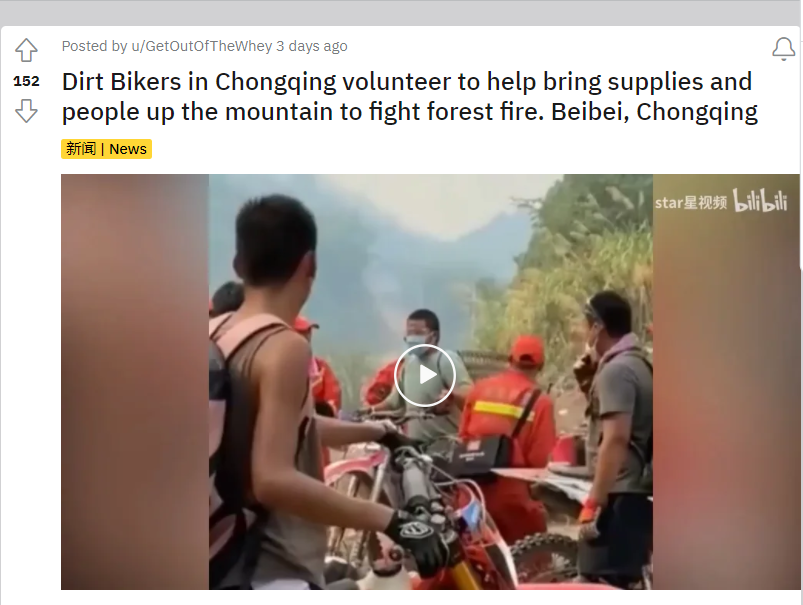Click the left blurred video margin
The image size is (803, 605).
click(x=135, y=382)
